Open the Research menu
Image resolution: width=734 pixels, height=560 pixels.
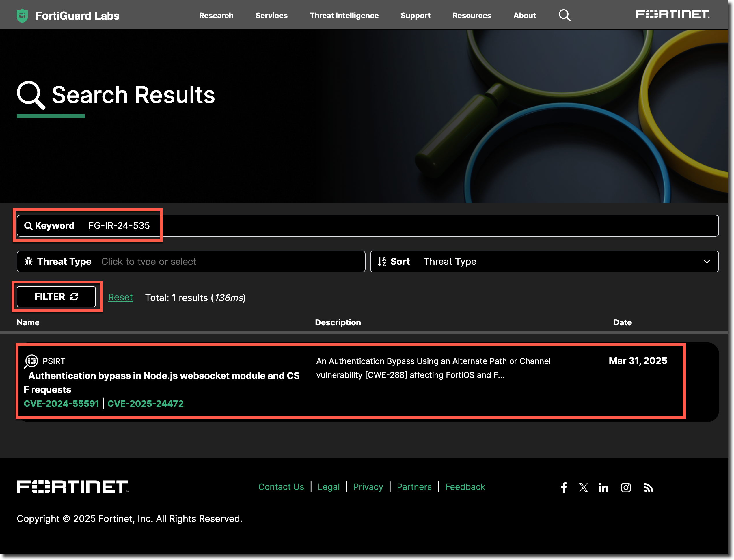tap(216, 16)
